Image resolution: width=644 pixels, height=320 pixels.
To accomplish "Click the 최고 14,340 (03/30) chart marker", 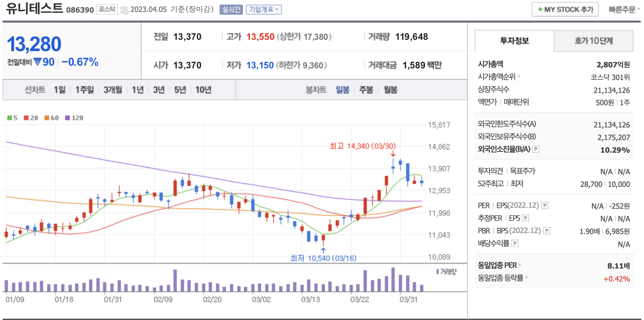I will 363,146.
